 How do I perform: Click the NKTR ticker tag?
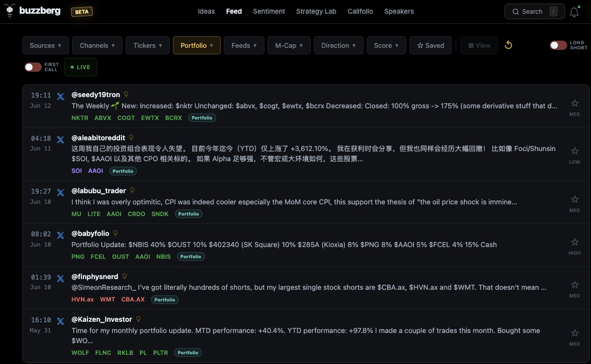(80, 118)
